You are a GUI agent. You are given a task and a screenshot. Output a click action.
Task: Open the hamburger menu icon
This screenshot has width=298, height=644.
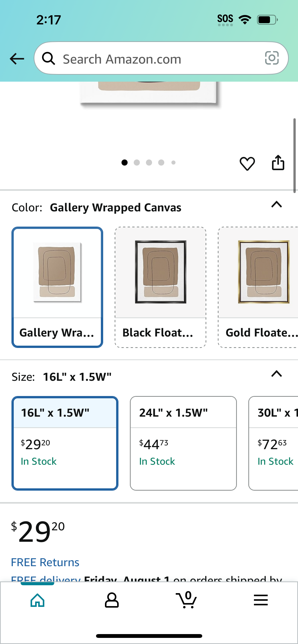(x=261, y=600)
